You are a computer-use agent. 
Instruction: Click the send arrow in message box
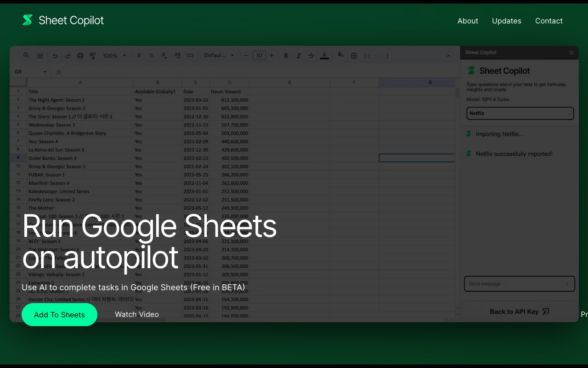[x=567, y=284]
